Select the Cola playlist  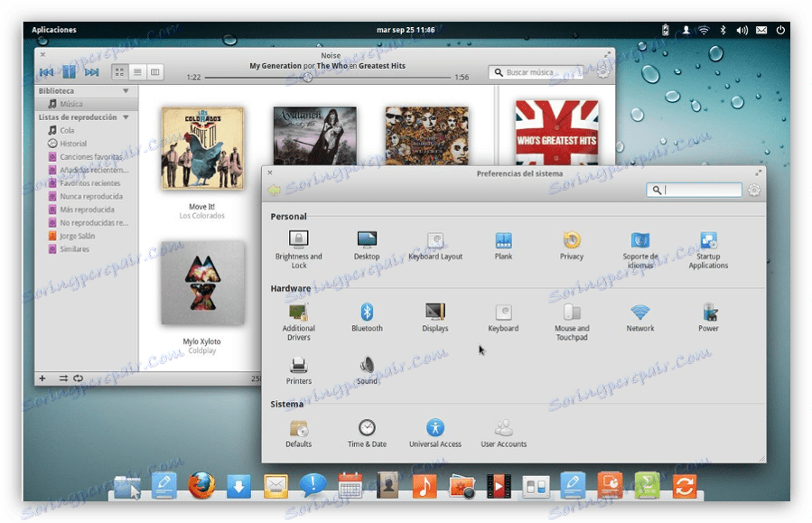(86, 130)
